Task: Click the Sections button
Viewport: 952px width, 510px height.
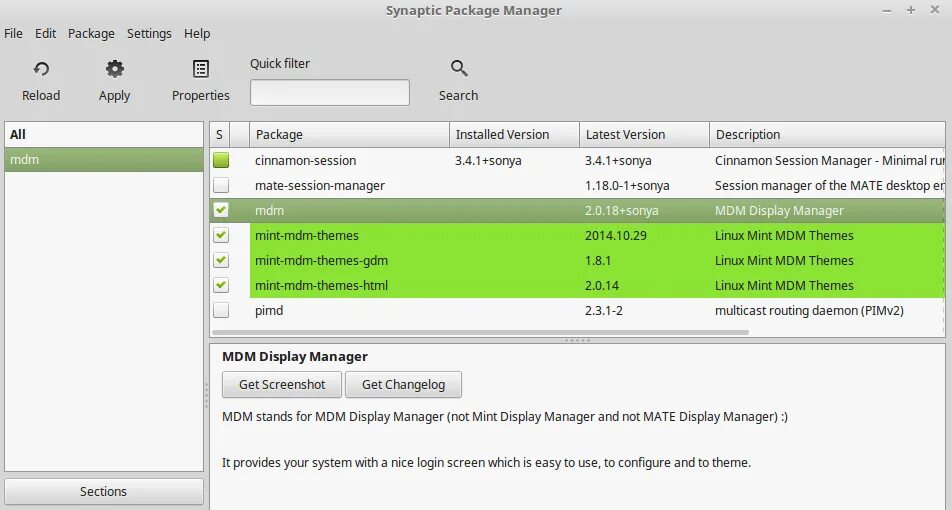Action: click(104, 491)
